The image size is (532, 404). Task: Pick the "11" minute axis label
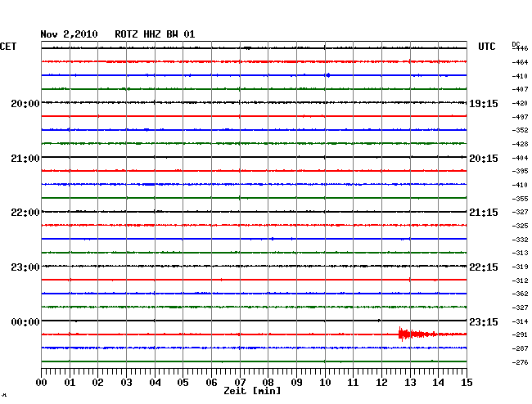pyautogui.click(x=353, y=383)
